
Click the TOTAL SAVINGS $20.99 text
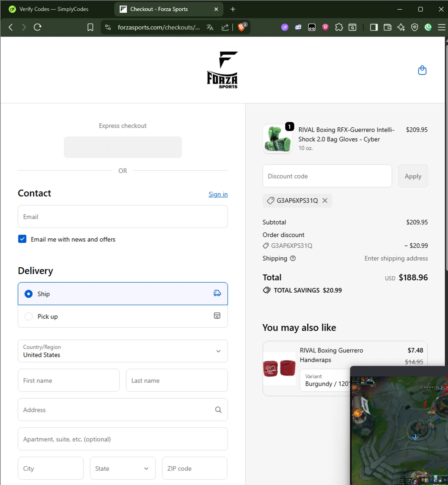point(308,290)
